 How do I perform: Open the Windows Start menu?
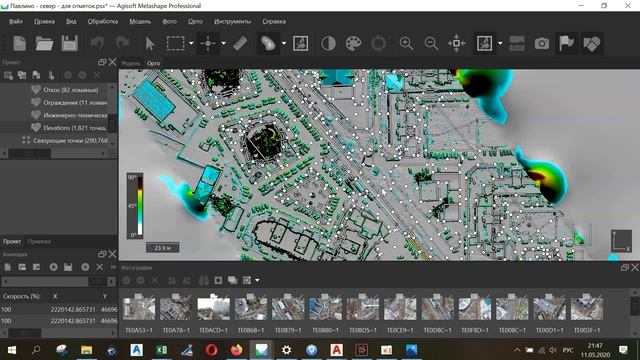(x=11, y=350)
